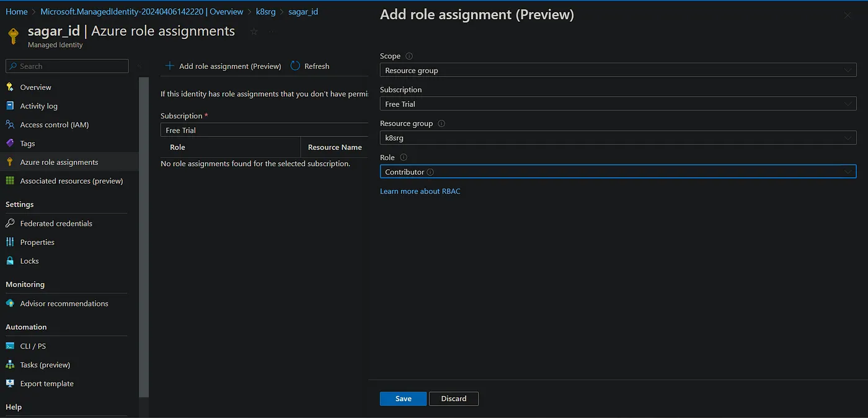Click the Locks padlock icon

click(10, 260)
